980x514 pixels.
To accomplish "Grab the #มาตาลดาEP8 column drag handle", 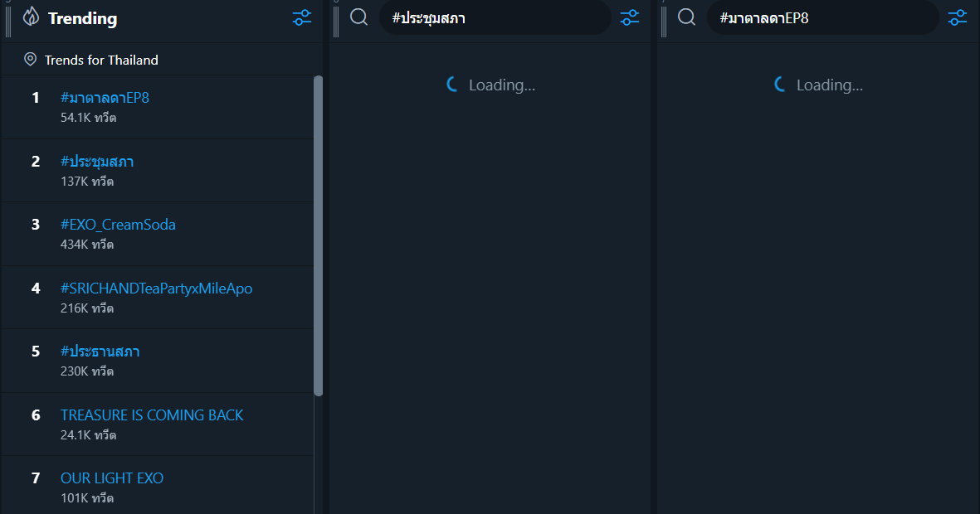I will pos(664,22).
